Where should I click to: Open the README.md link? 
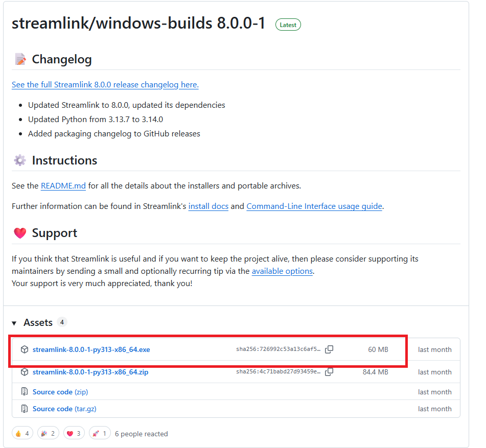pyautogui.click(x=63, y=185)
